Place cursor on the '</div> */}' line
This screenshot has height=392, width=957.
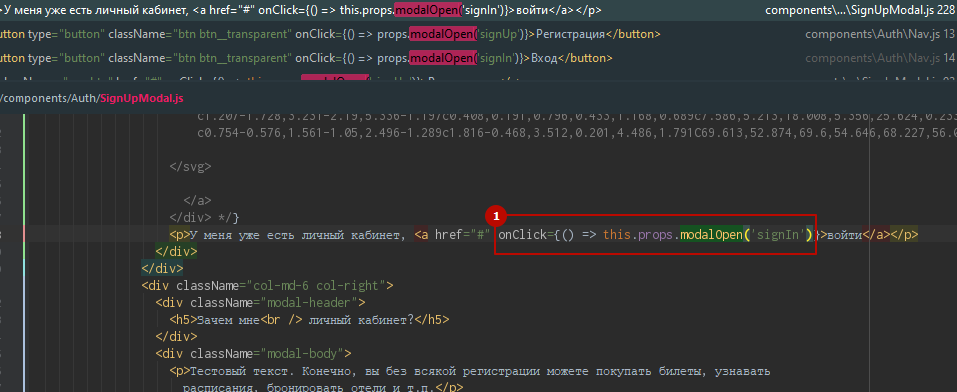[204, 217]
